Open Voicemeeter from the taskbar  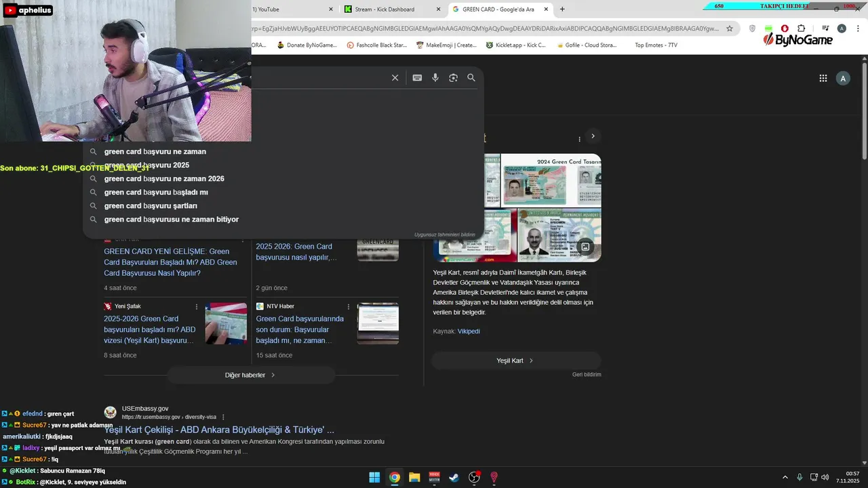(x=435, y=477)
